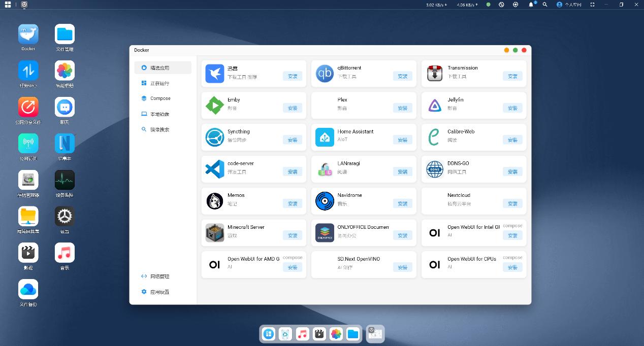Screen dimensions: 644x346
Task: Open the colorful flower photo album desktop icon
Action: click(x=65, y=71)
